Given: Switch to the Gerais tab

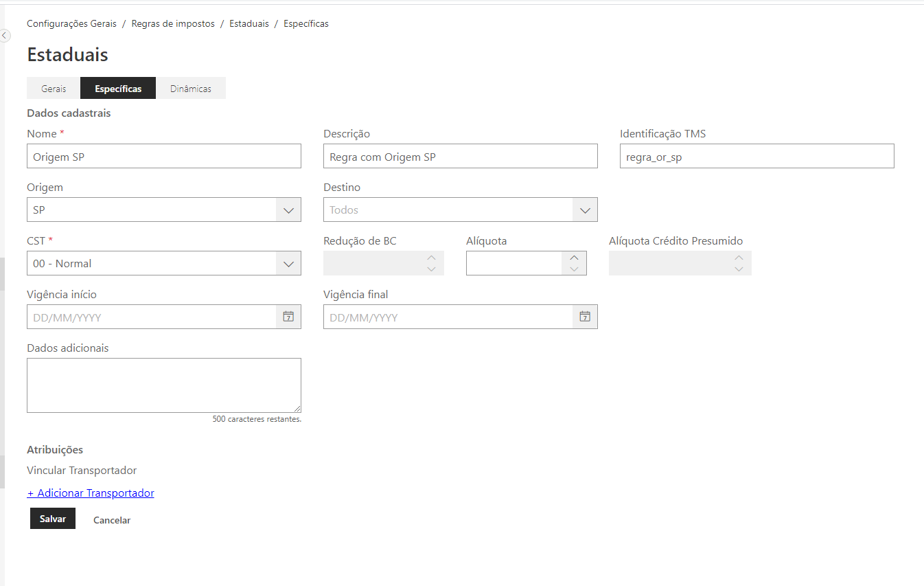Looking at the screenshot, I should 54,89.
